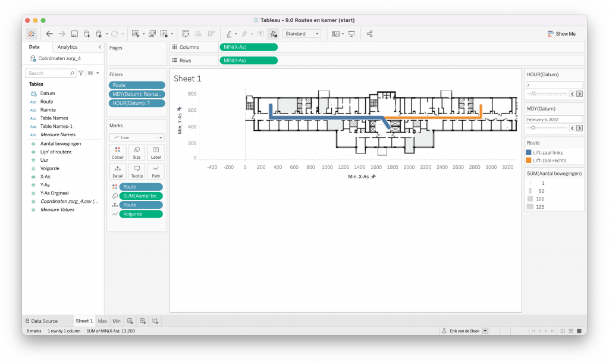This screenshot has height=364, width=609.
Task: Click the Filter fields icon beside search
Action: point(81,73)
